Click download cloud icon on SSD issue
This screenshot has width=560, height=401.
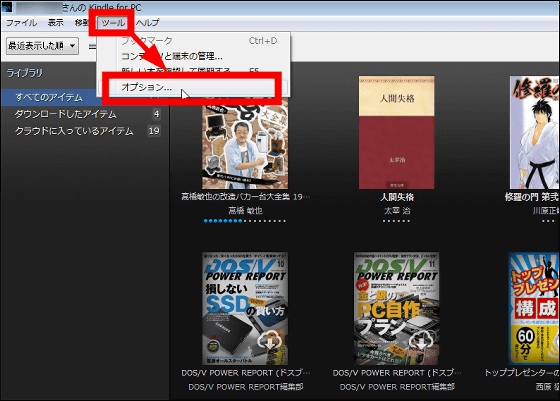click(x=270, y=340)
